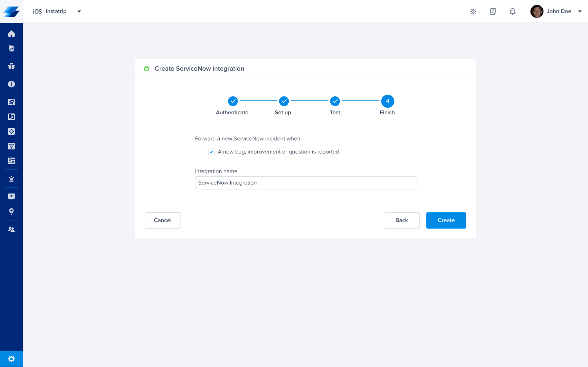Click the 'Integration name' field label
Viewport: 588px width, 367px height.
pos(216,171)
